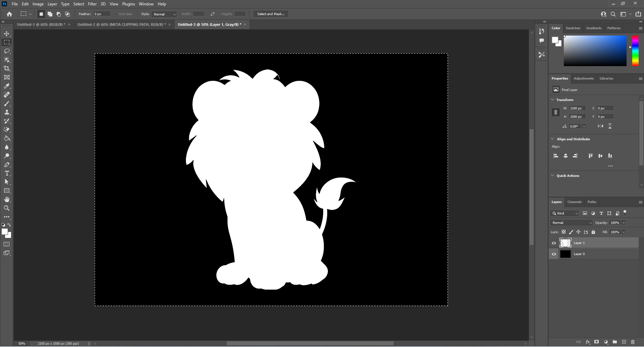Select the Clone Stamp tool

pyautogui.click(x=7, y=112)
